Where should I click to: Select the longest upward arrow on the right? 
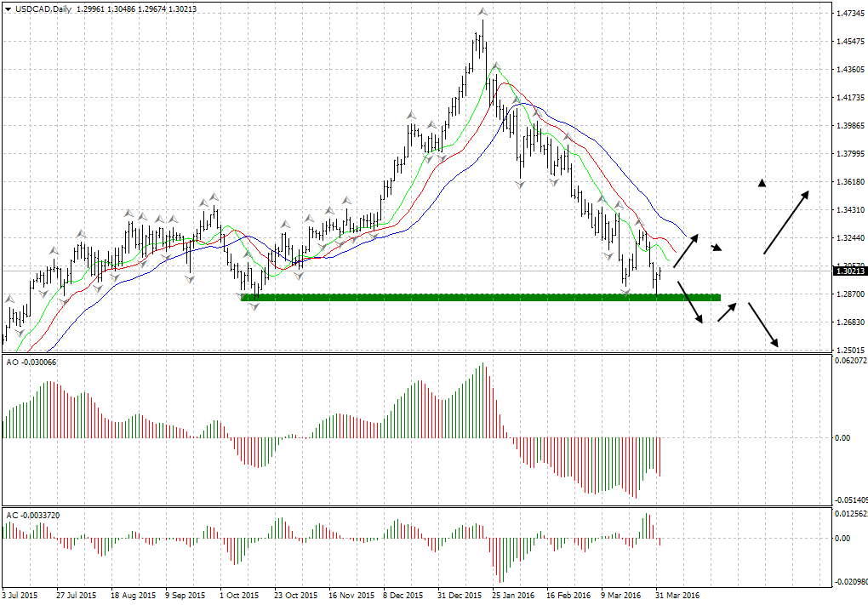point(785,223)
